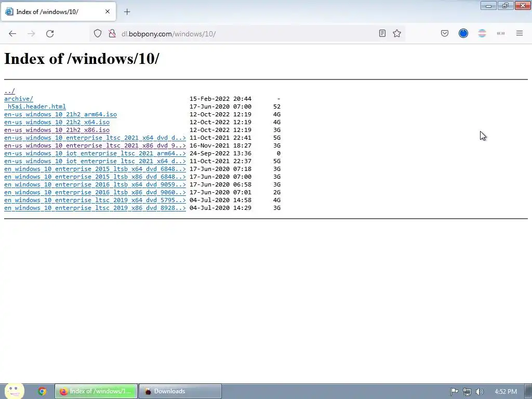Click the 4:52 PM taskbar clock
Viewport: 532px width, 399px height.
click(506, 392)
